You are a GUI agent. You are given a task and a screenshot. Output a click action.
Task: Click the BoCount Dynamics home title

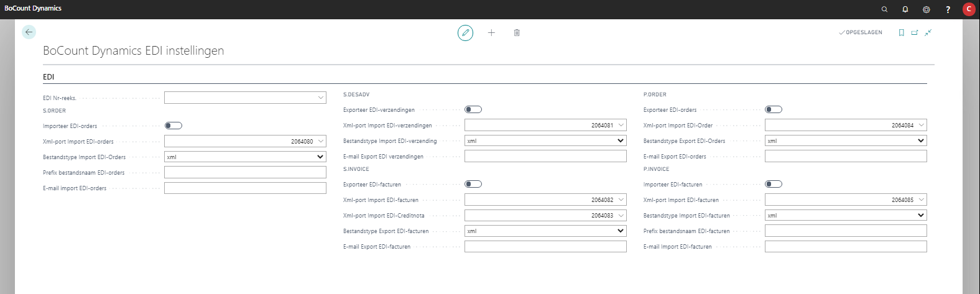point(33,9)
